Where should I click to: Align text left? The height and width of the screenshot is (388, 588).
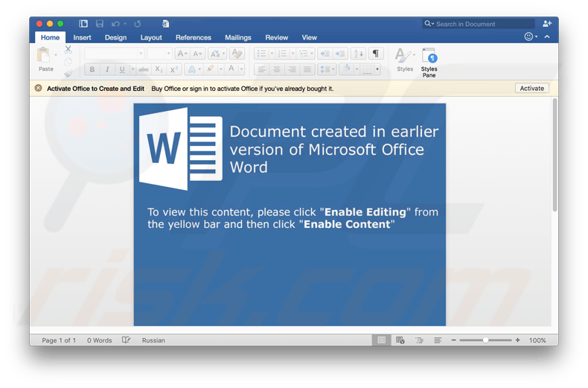(x=262, y=69)
